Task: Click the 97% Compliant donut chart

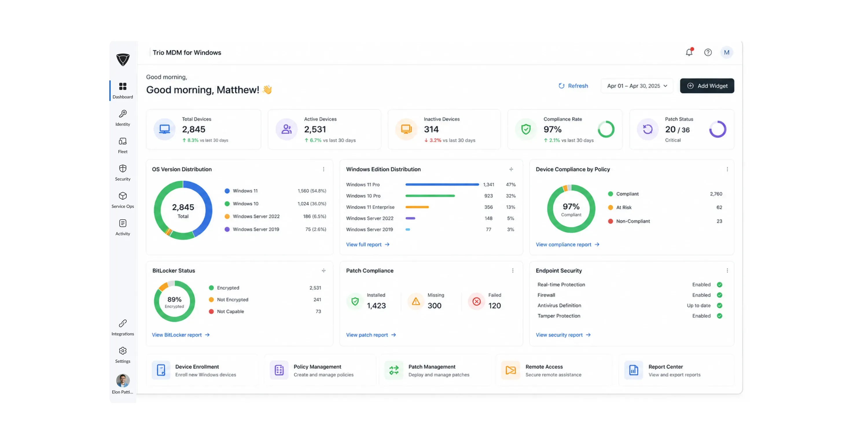Action: pyautogui.click(x=571, y=209)
